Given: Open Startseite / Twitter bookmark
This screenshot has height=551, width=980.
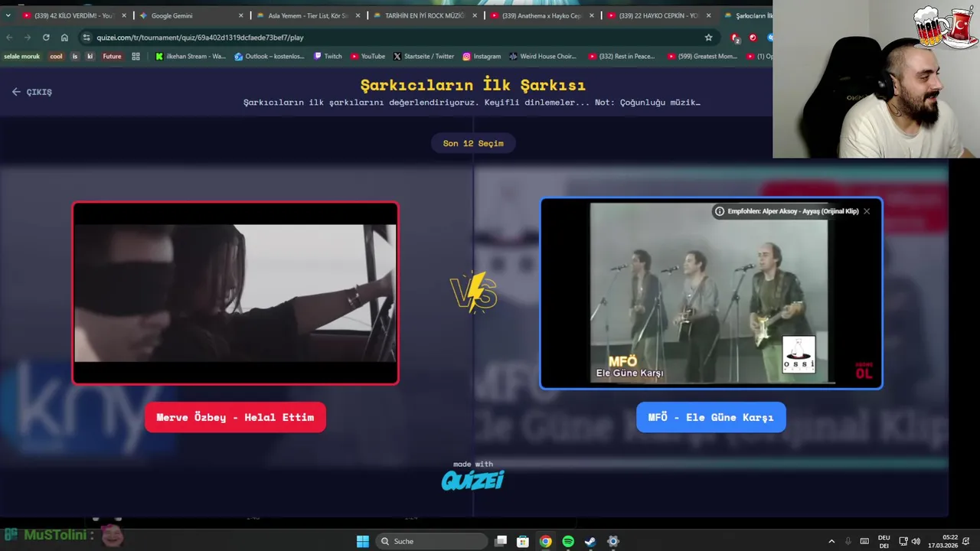Looking at the screenshot, I should (423, 56).
